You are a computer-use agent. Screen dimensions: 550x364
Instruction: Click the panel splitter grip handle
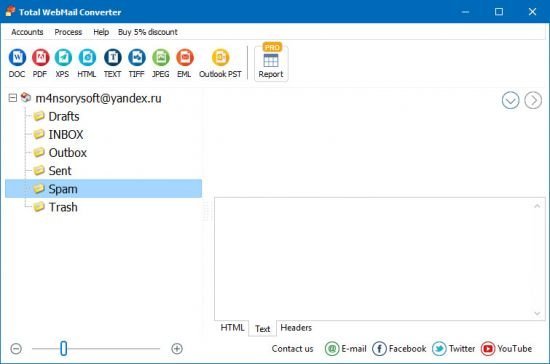206,210
